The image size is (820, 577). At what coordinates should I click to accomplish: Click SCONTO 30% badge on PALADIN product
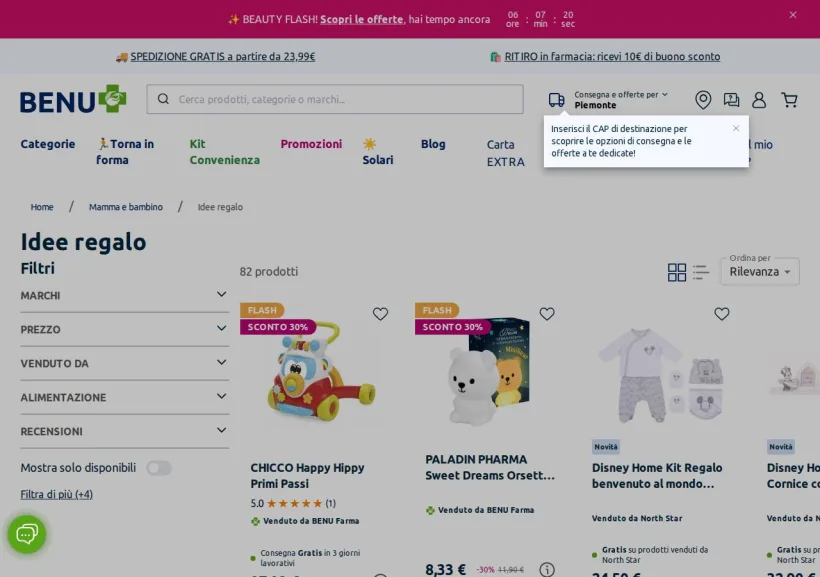coord(452,327)
